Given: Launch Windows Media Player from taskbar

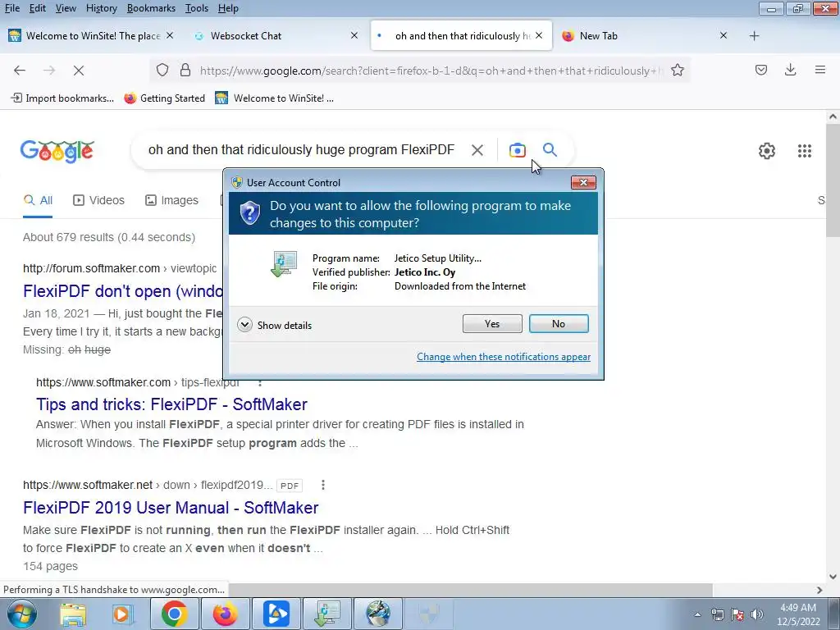Looking at the screenshot, I should pos(122,614).
